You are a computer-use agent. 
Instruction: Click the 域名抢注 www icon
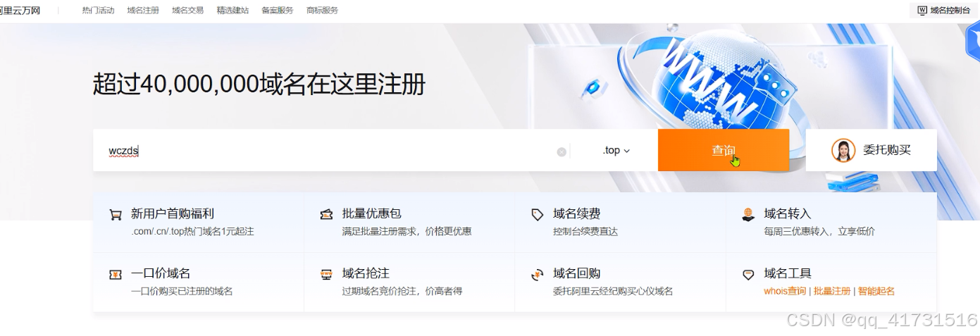coord(326,275)
